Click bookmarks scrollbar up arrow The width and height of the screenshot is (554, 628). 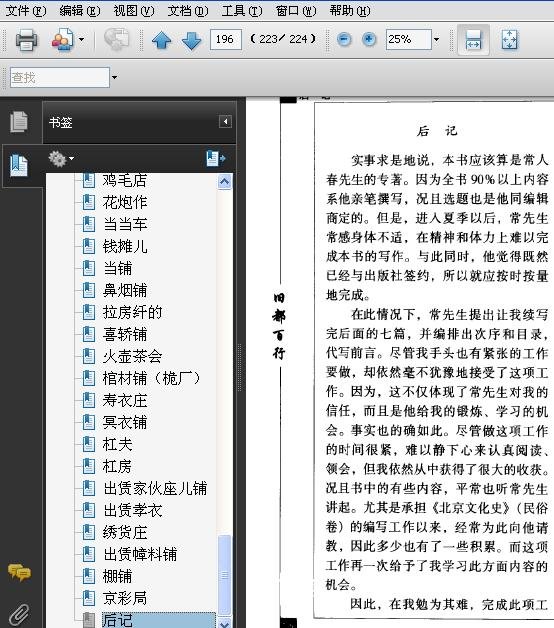coord(224,182)
